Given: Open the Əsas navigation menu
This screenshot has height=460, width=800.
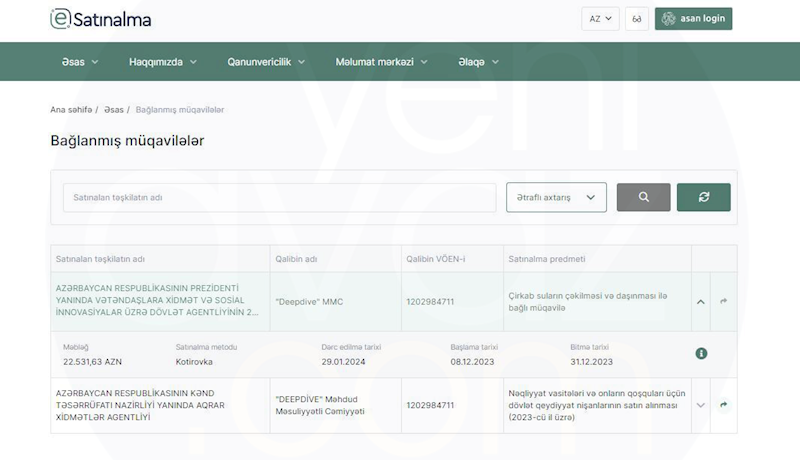Looking at the screenshot, I should 80,62.
